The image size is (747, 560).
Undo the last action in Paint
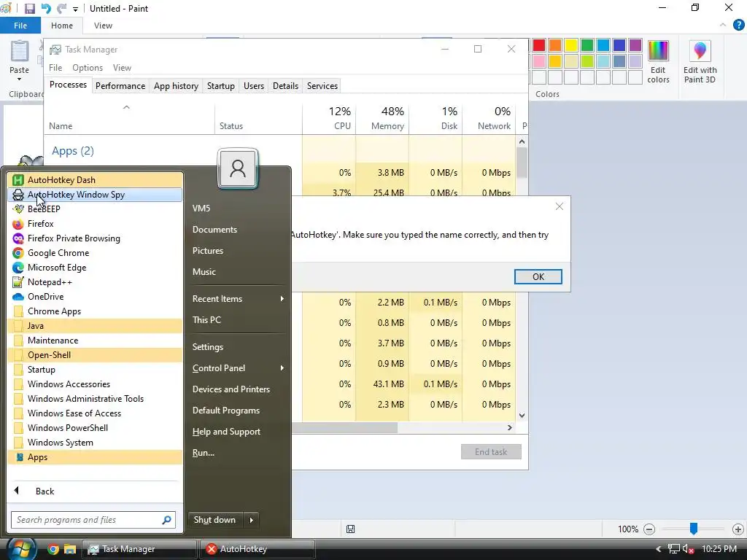(46, 8)
